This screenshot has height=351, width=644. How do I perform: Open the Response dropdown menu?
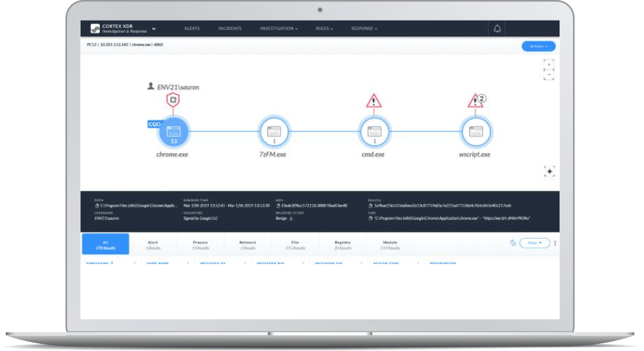(364, 28)
